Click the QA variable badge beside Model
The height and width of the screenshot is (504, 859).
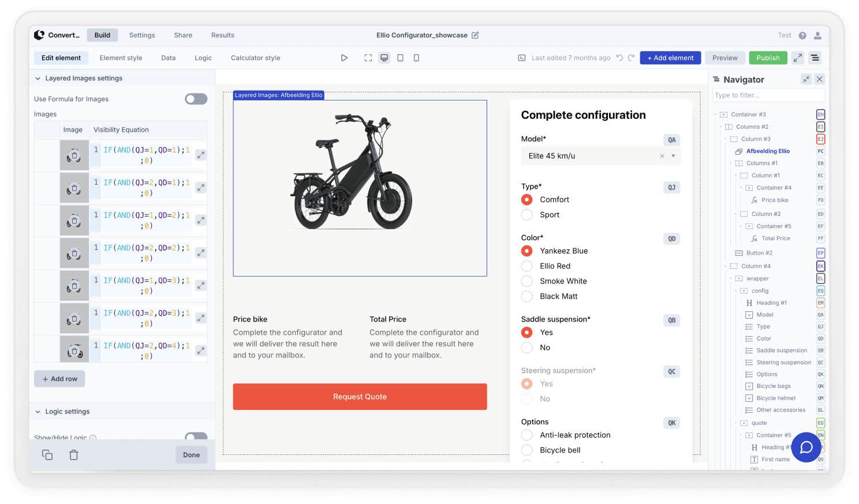click(672, 140)
